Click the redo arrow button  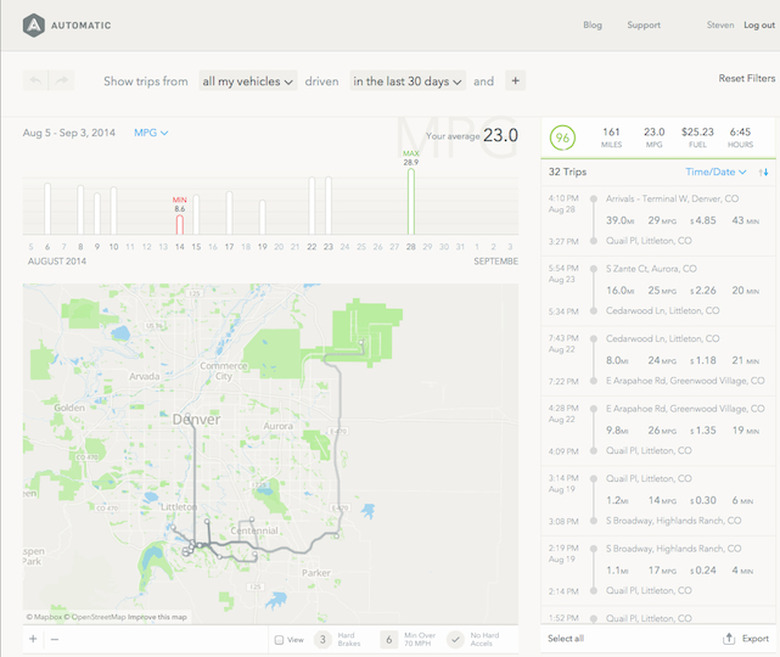(61, 81)
